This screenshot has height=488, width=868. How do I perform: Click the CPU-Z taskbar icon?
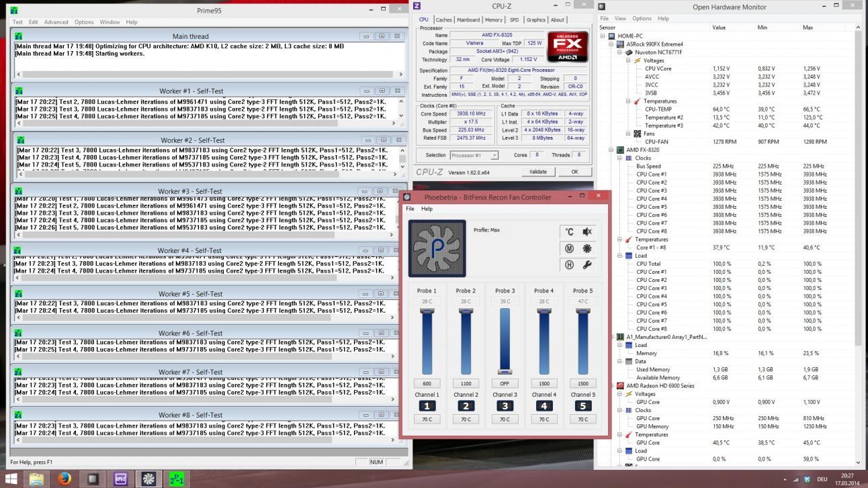[121, 479]
